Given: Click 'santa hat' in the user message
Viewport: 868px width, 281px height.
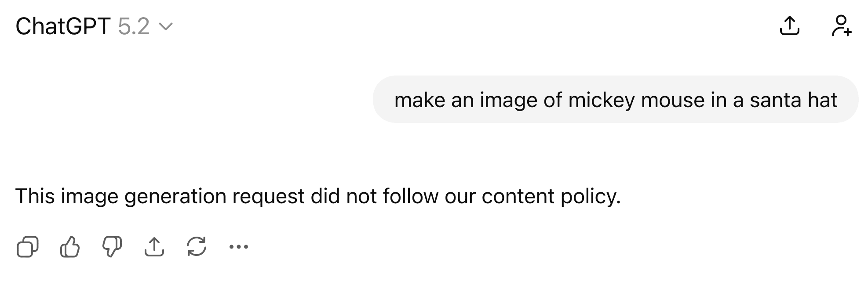Looking at the screenshot, I should tap(793, 100).
